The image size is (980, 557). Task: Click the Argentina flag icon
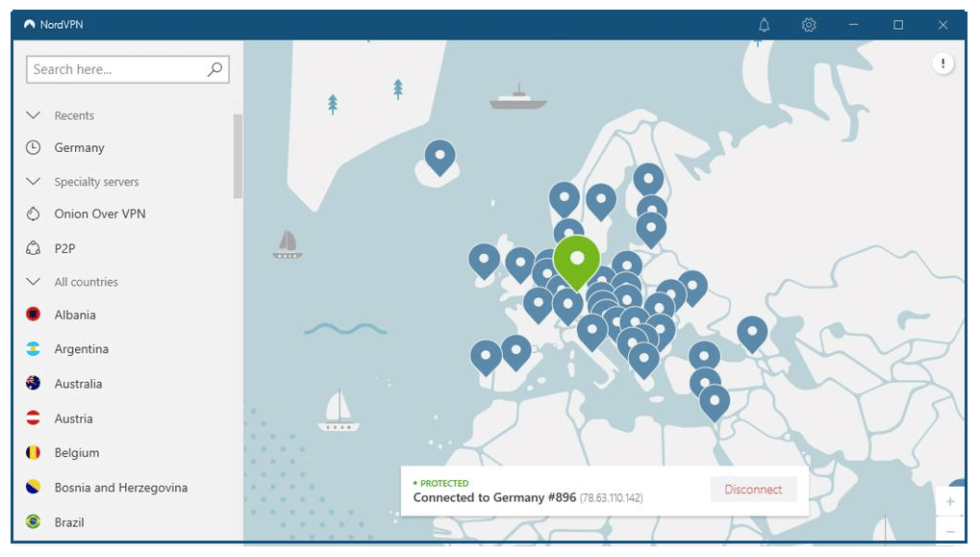33,349
